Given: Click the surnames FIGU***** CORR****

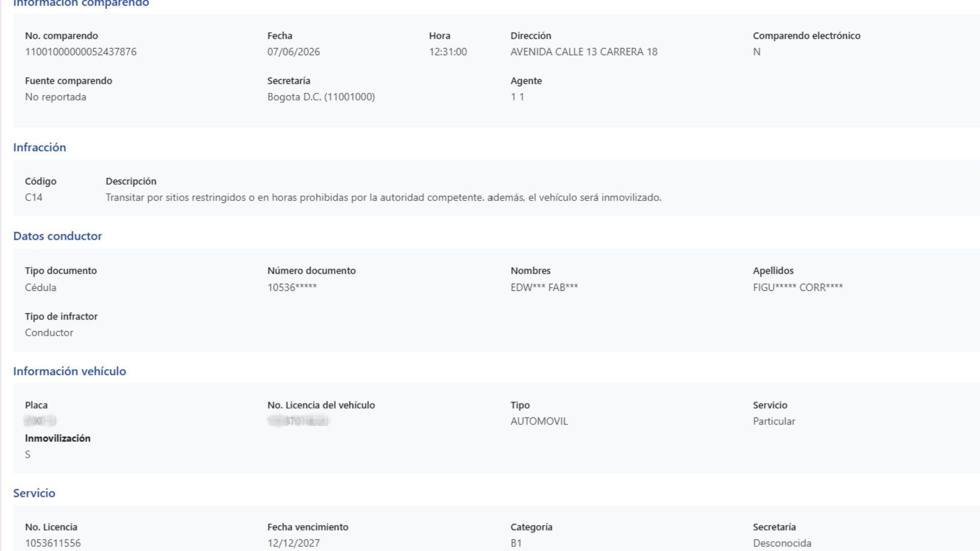Looking at the screenshot, I should [798, 287].
